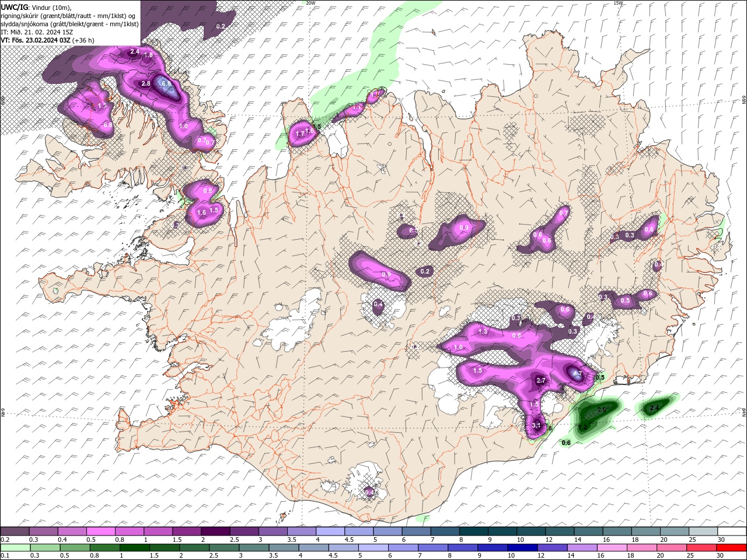Viewport: 747px width, 560px height.
Task: Click the 2.7 precipitation value on the map
Action: (540, 380)
